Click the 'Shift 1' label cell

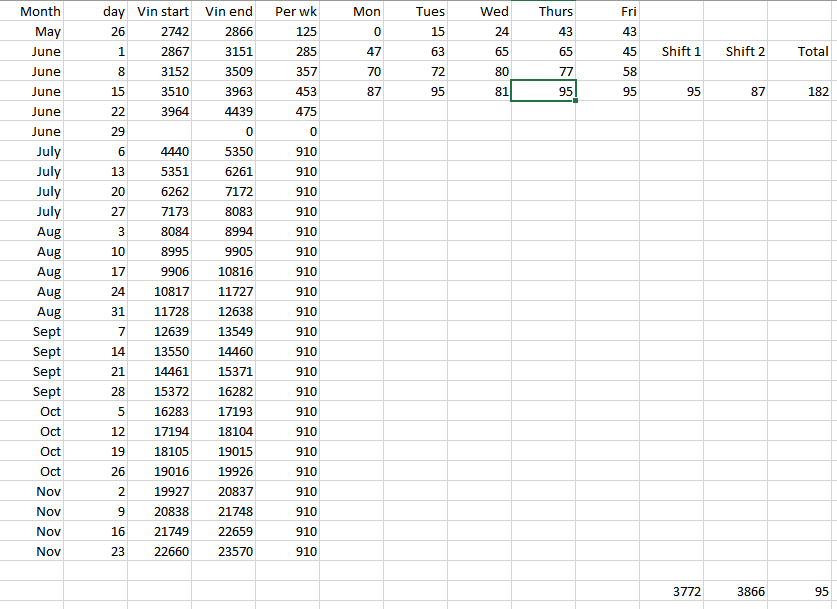point(671,51)
